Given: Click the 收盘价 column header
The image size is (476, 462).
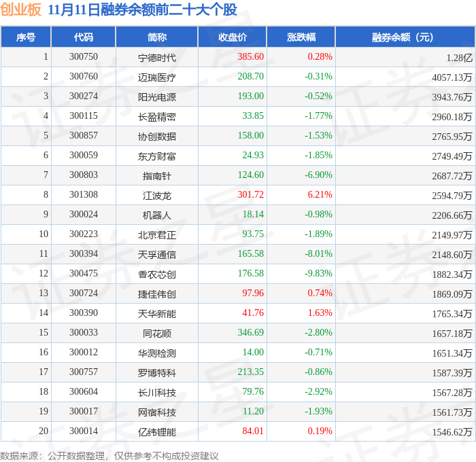Looking at the screenshot, I should click(233, 37).
